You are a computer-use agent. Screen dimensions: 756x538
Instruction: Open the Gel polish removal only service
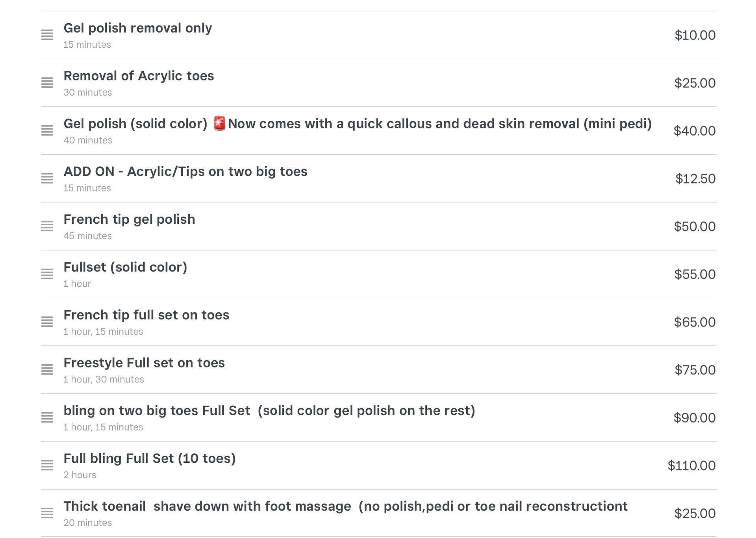[137, 28]
